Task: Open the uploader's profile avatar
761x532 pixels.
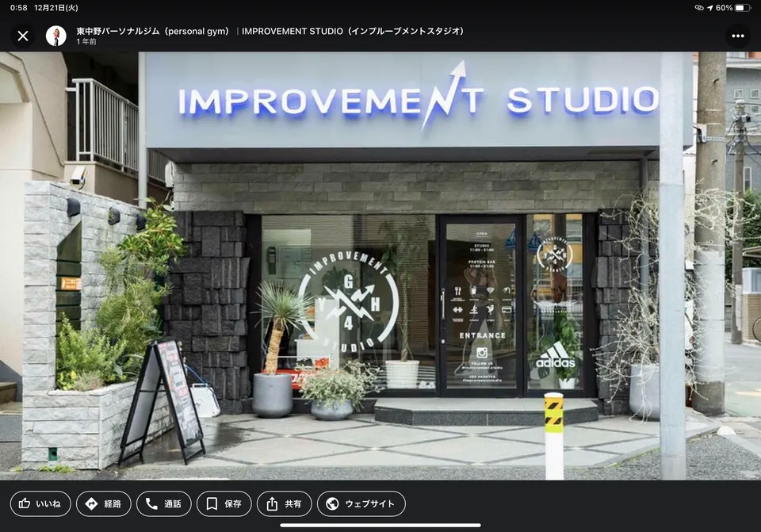Action: [x=55, y=36]
